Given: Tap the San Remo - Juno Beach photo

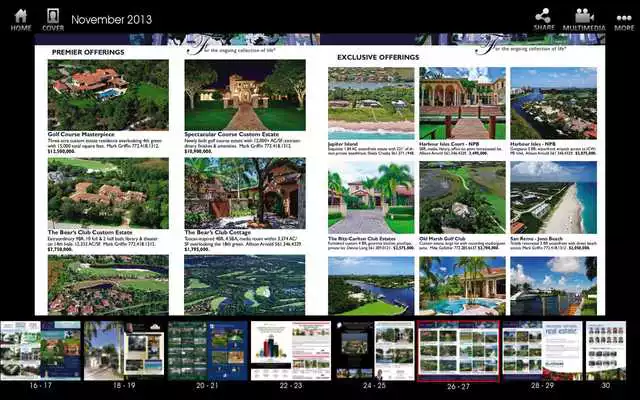Looking at the screenshot, I should 553,198.
